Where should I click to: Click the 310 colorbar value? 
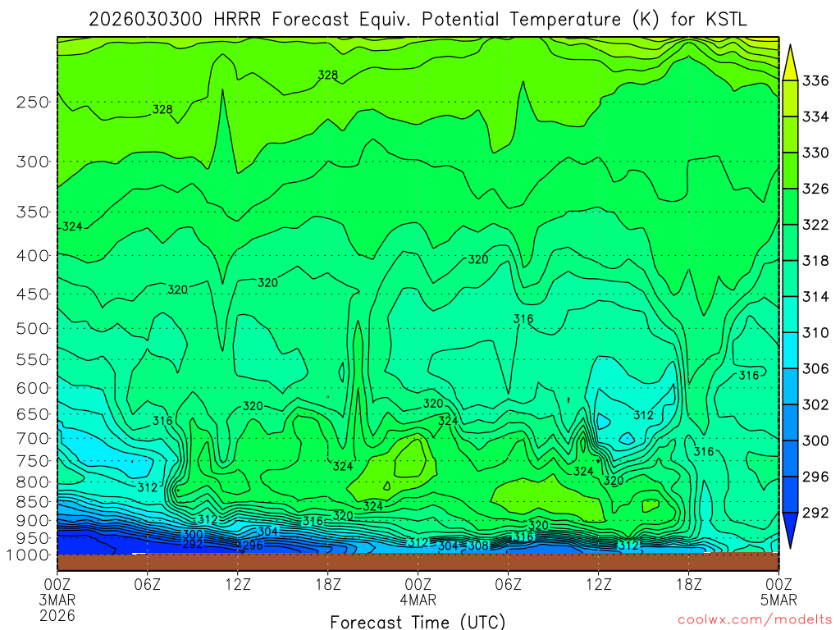pos(815,333)
